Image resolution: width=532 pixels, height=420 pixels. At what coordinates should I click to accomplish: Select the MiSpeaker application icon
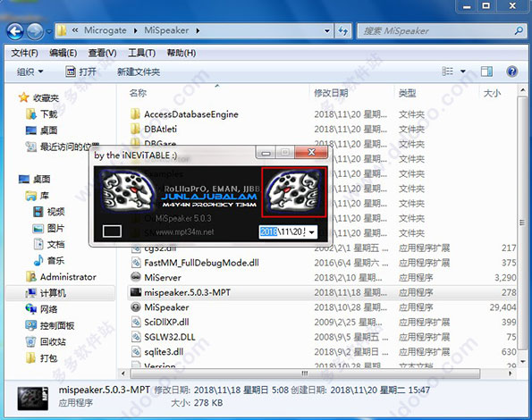pos(135,307)
